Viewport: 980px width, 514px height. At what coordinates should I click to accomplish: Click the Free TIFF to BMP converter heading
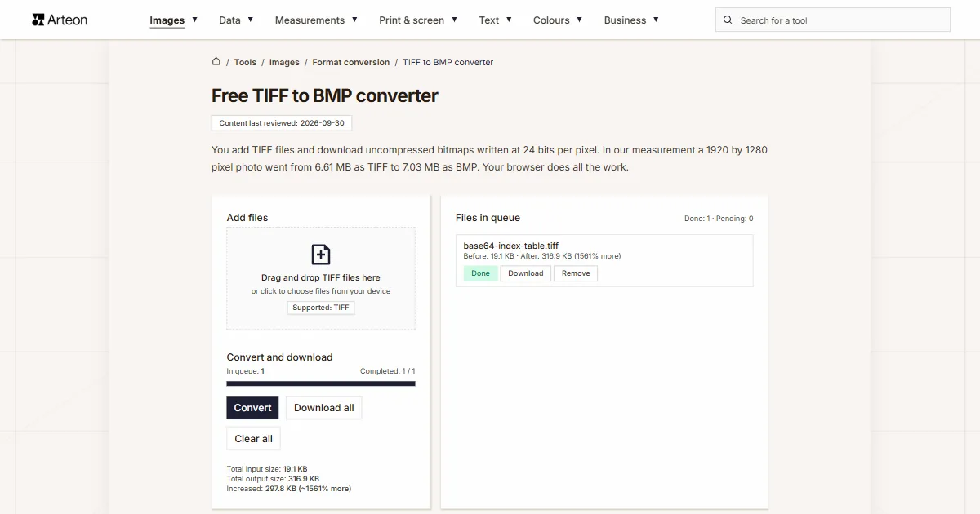point(325,95)
